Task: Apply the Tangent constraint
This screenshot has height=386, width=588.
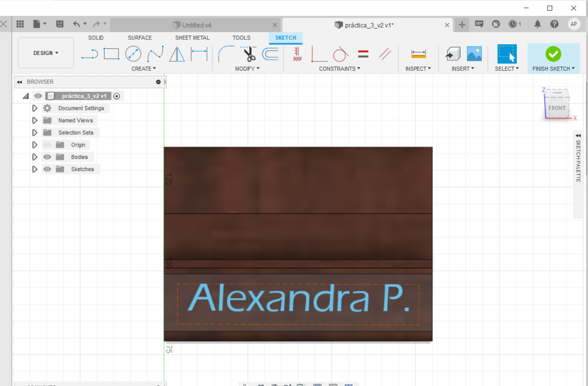Action: coord(341,54)
